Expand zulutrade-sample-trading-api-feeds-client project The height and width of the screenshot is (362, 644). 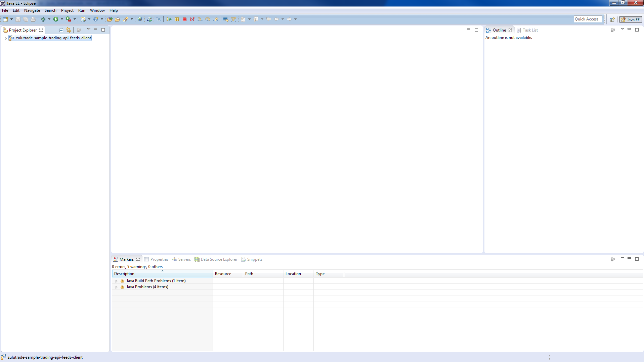point(6,38)
